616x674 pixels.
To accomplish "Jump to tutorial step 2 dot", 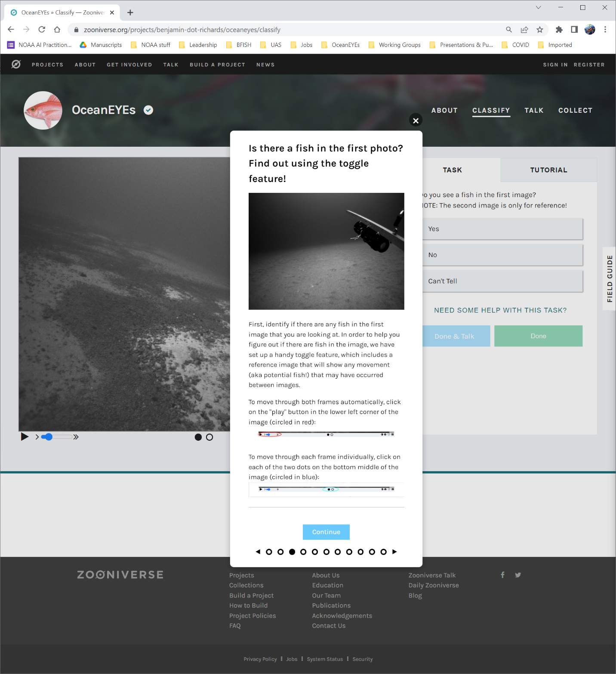I will pos(280,552).
